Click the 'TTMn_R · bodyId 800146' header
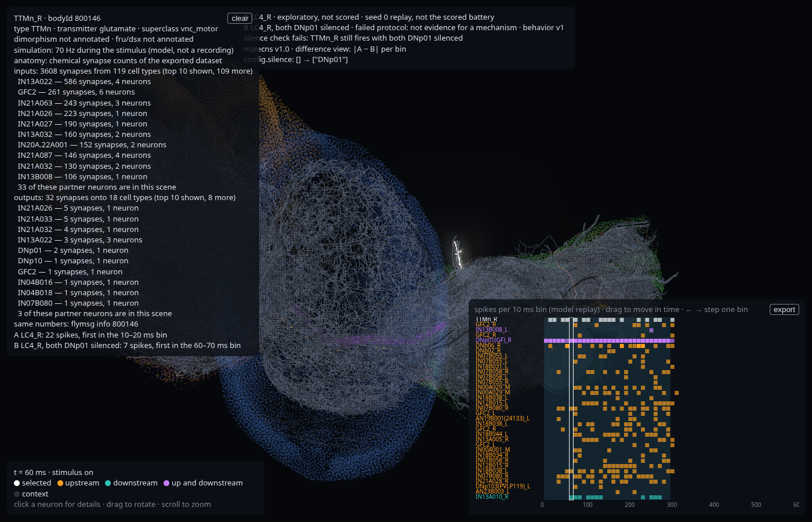This screenshot has width=812, height=522. pos(57,19)
